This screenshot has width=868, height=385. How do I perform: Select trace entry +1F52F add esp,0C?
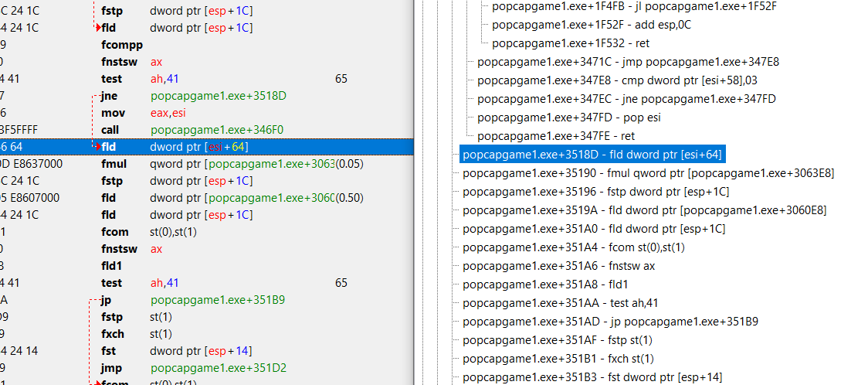592,25
